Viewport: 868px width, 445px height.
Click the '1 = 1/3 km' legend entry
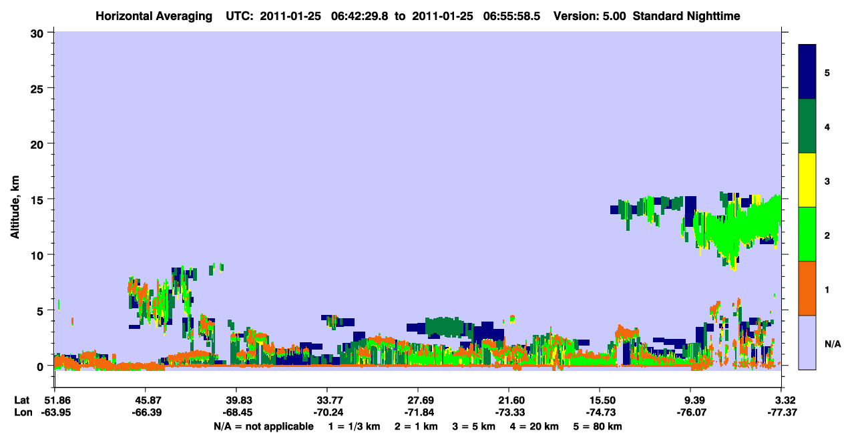click(x=354, y=426)
